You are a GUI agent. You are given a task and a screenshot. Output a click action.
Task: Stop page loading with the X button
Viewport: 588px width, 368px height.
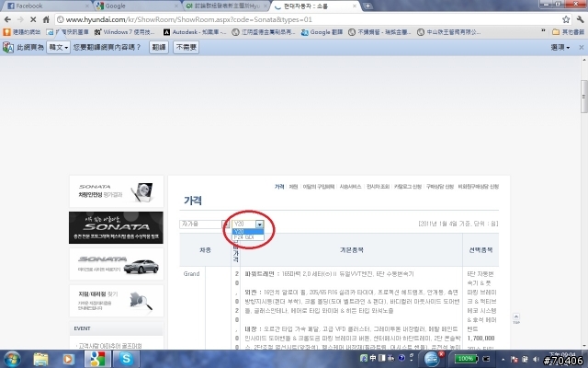[x=33, y=19]
